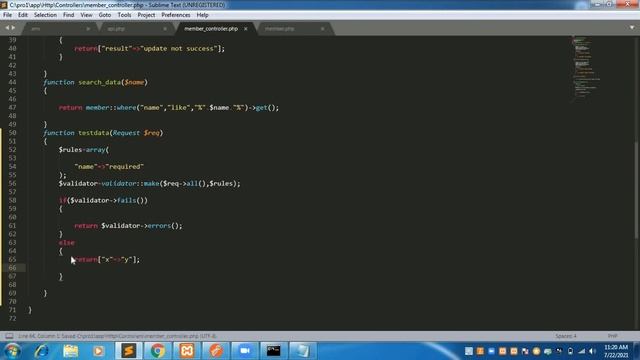Click the search_data function name
The width and height of the screenshot is (640, 360).
tap(99, 82)
